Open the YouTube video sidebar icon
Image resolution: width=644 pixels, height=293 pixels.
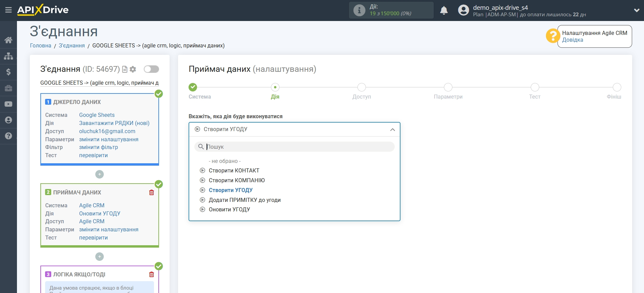point(8,104)
